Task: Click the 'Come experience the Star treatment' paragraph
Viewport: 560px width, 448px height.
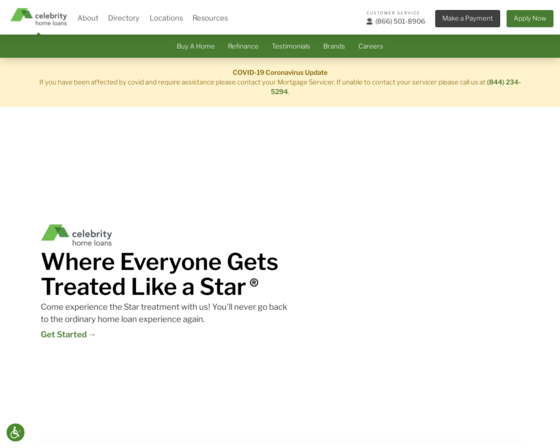Action: (164, 313)
